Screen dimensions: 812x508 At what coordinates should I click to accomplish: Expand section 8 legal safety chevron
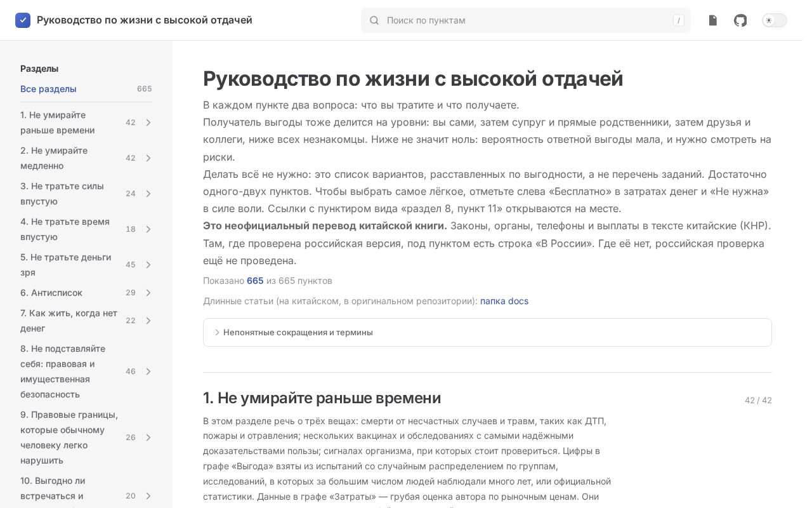148,371
